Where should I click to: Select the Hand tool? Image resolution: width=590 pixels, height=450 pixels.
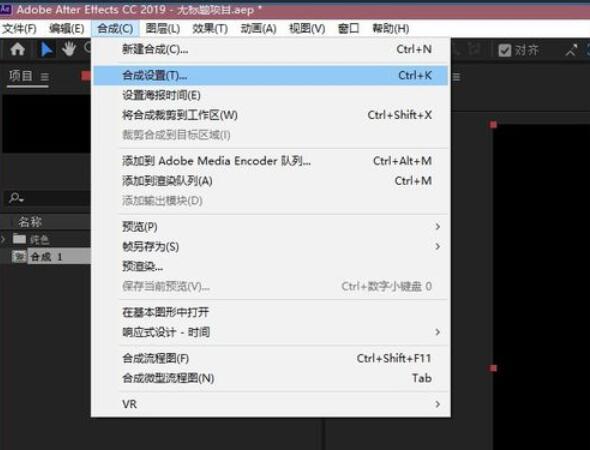pyautogui.click(x=69, y=49)
